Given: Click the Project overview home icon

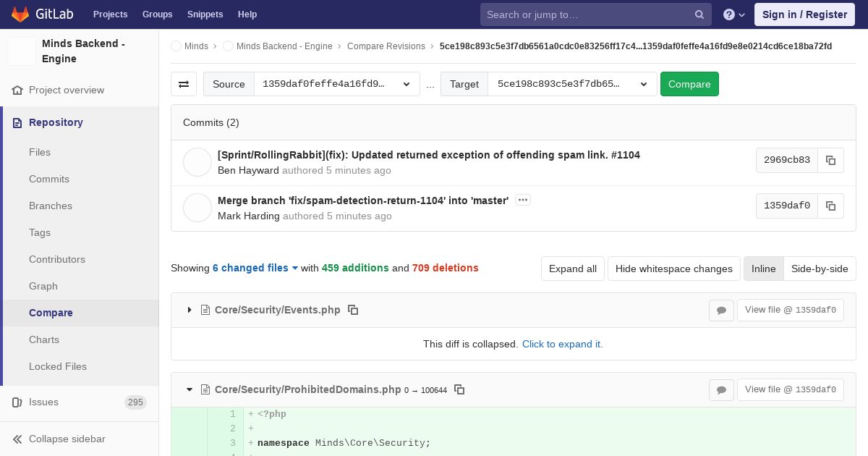Looking at the screenshot, I should tap(17, 90).
